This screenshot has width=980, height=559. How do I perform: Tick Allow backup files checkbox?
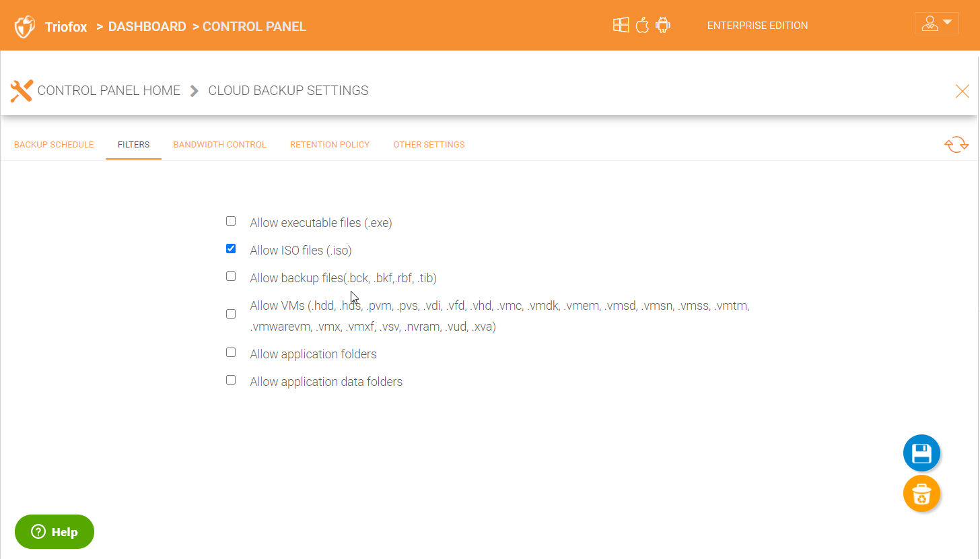(x=231, y=276)
